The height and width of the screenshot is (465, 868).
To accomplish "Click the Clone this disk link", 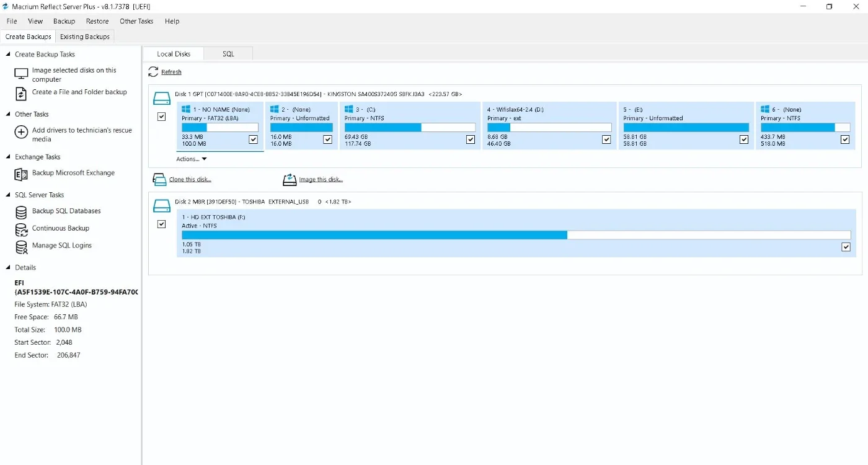I will coord(190,180).
